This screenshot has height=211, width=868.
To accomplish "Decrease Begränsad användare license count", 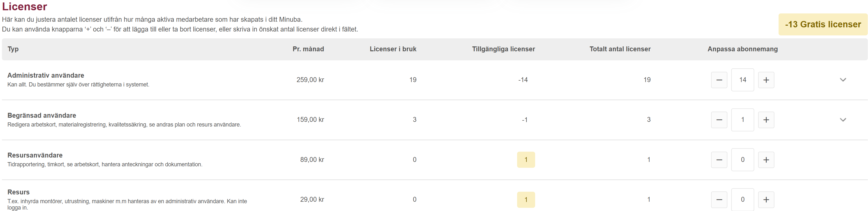I will point(719,120).
